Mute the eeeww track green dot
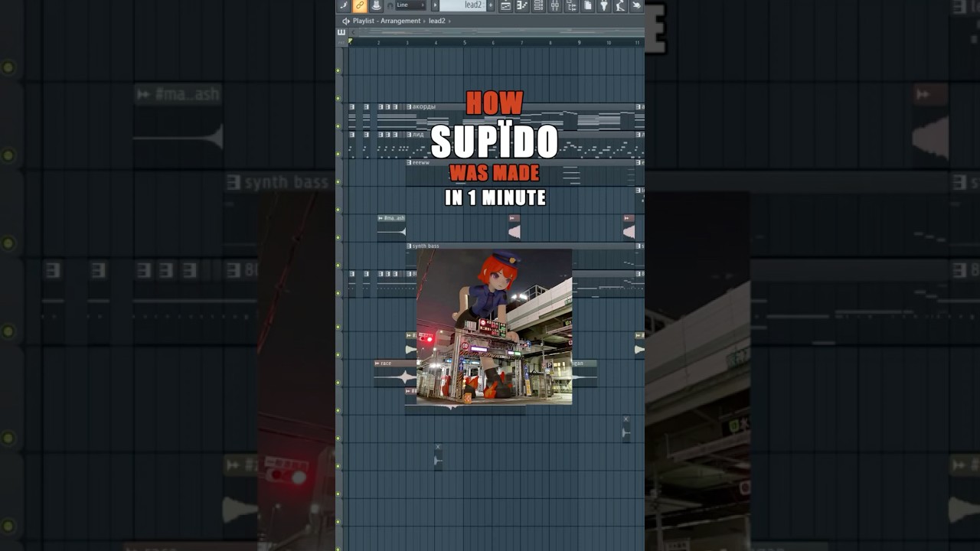The width and height of the screenshot is (980, 551). [338, 182]
